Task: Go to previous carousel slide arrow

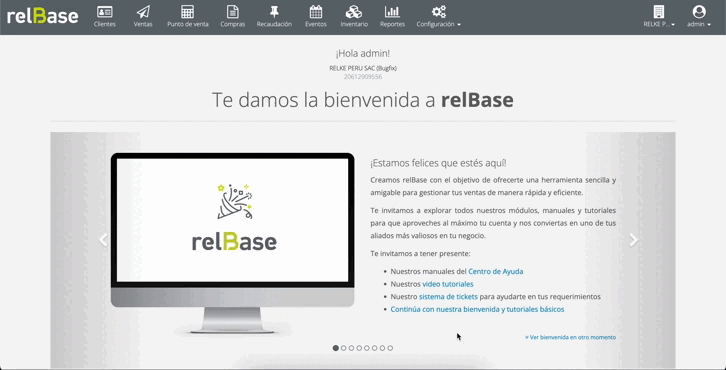Action: coord(103,240)
